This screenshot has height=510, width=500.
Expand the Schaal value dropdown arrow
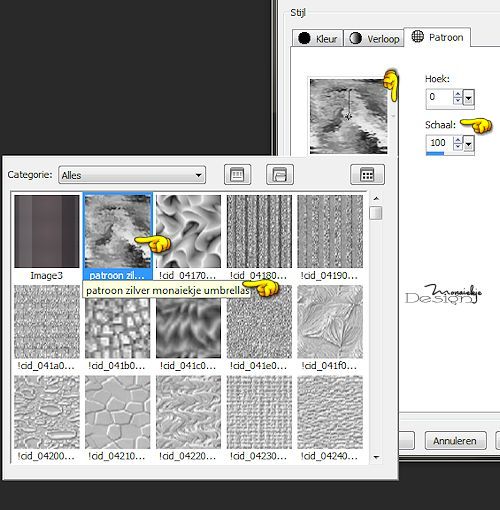468,144
